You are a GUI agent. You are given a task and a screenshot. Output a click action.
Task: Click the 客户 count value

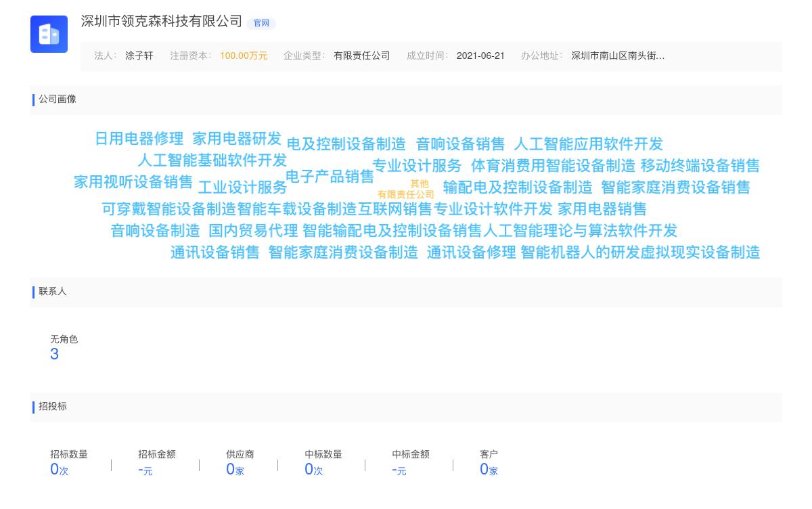(484, 469)
